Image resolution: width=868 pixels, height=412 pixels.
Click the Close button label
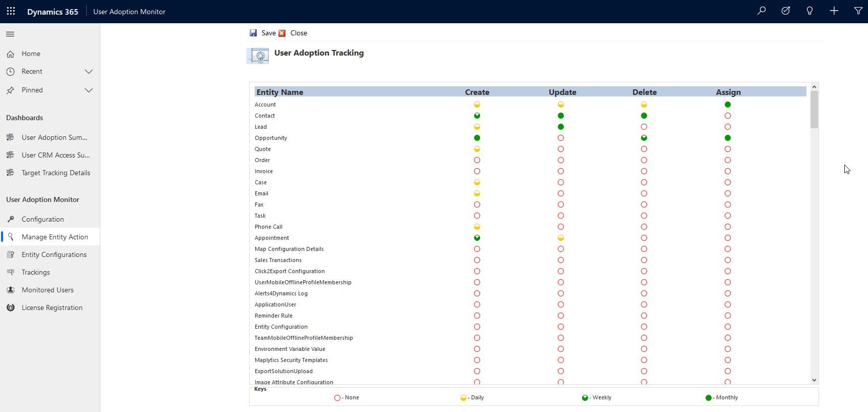click(299, 33)
